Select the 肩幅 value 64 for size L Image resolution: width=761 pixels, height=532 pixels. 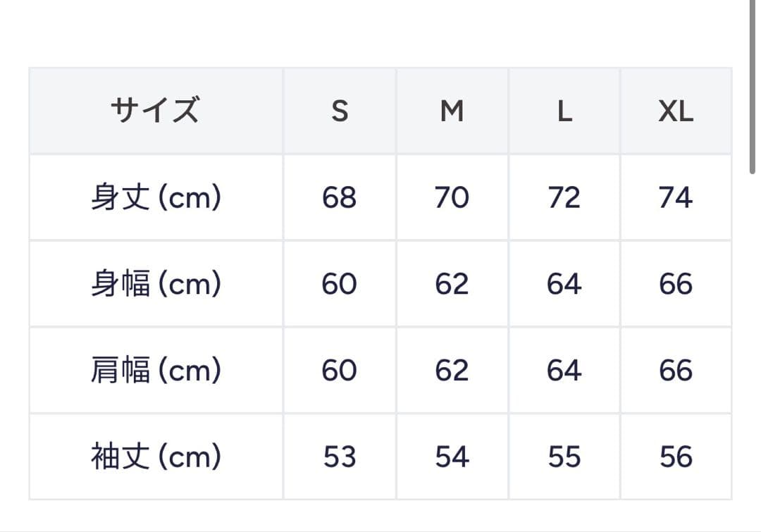tap(564, 371)
